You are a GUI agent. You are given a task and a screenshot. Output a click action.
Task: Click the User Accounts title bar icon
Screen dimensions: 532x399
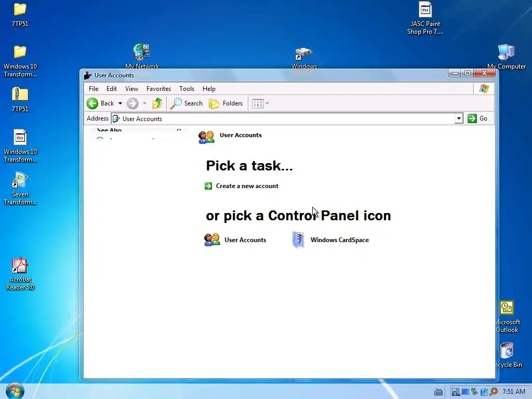(87, 75)
